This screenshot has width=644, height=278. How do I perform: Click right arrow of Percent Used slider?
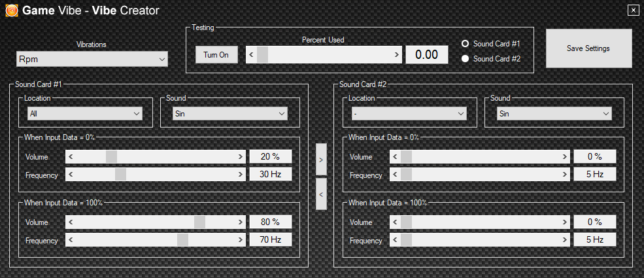pos(397,55)
